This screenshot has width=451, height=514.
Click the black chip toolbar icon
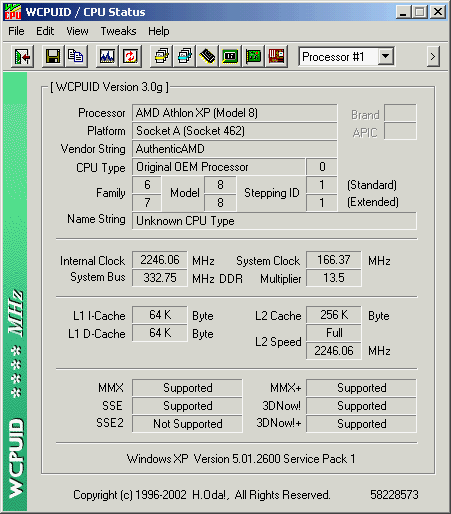click(207, 57)
